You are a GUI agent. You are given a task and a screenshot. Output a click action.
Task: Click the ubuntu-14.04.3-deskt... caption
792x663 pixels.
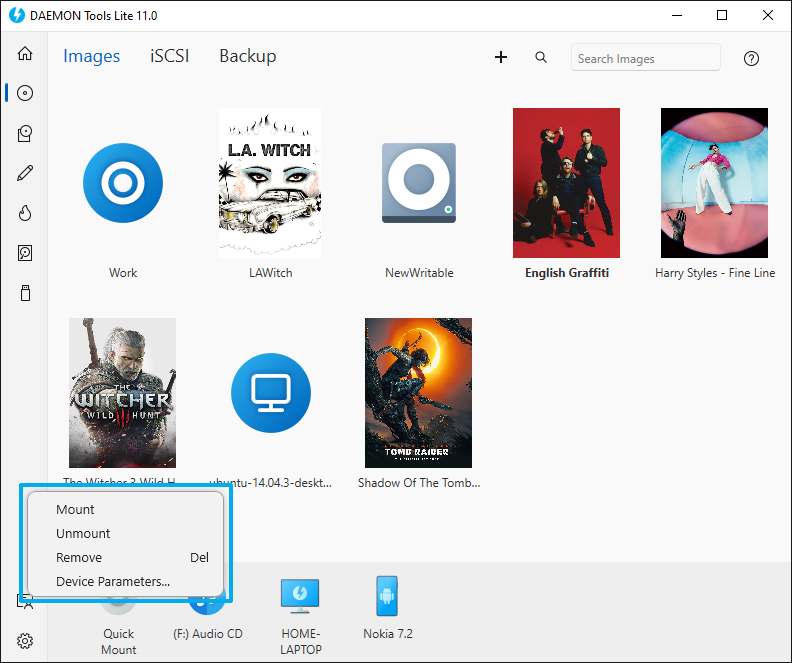tap(271, 483)
